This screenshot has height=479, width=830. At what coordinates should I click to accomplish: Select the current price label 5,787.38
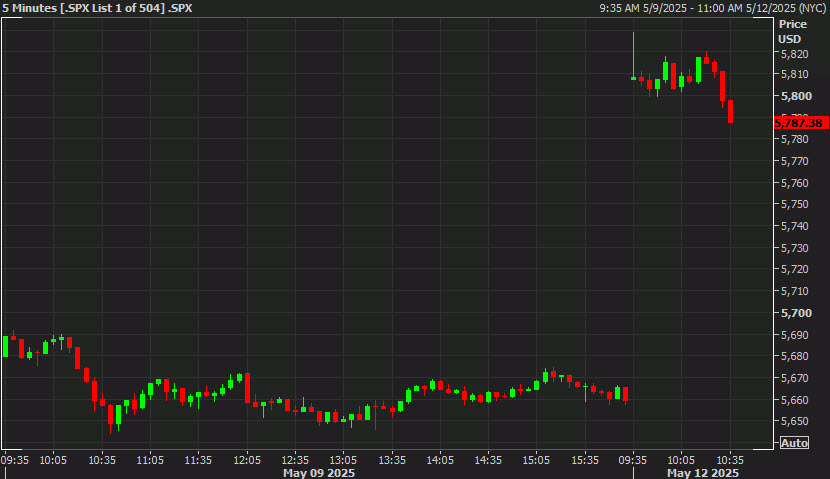tap(801, 123)
